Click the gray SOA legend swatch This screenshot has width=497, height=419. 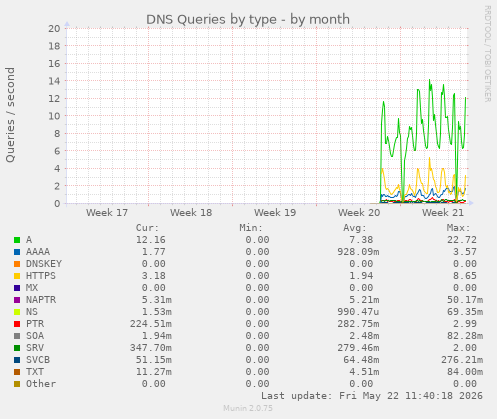17,336
